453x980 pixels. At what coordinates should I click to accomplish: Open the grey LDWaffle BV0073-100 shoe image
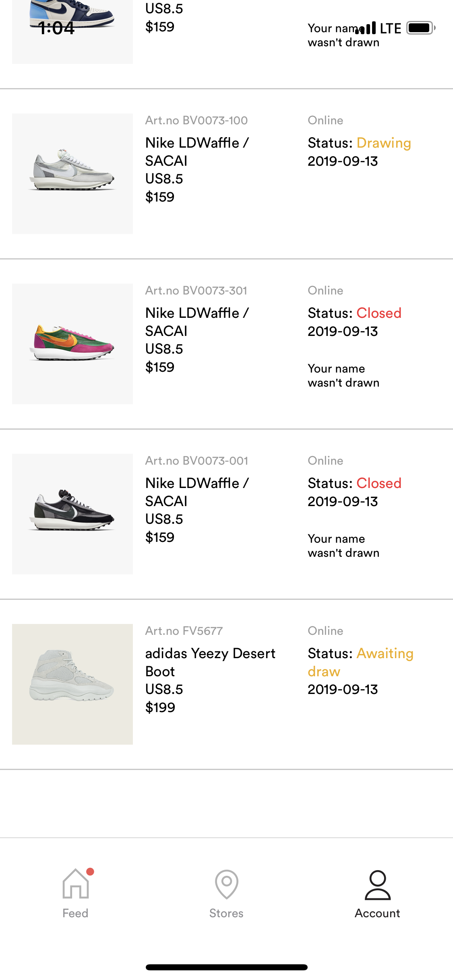72,173
